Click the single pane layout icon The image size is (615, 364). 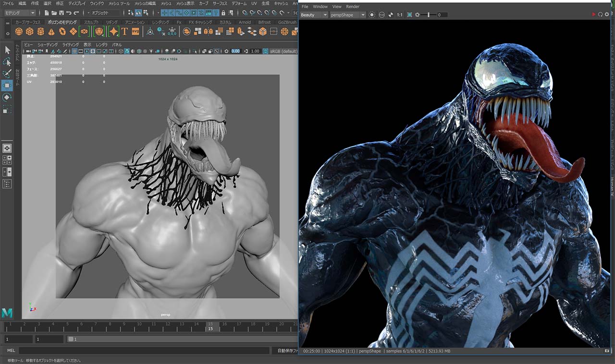[7, 148]
